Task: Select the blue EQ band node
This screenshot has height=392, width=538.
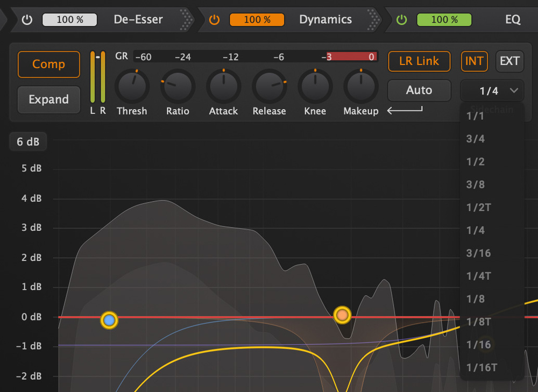Action: point(109,320)
